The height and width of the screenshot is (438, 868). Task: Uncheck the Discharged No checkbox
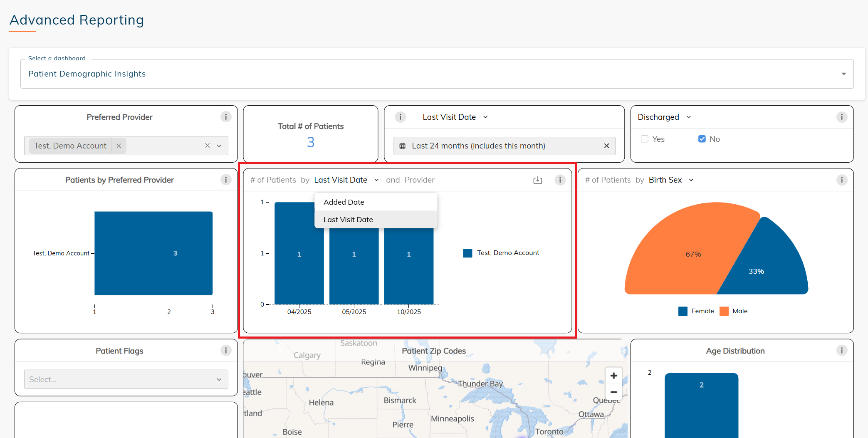coord(702,139)
